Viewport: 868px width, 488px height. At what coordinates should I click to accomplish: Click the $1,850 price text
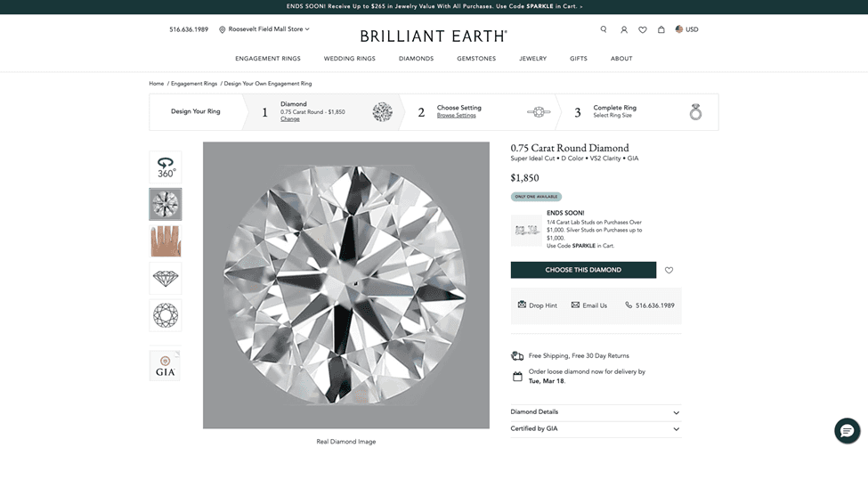point(524,178)
